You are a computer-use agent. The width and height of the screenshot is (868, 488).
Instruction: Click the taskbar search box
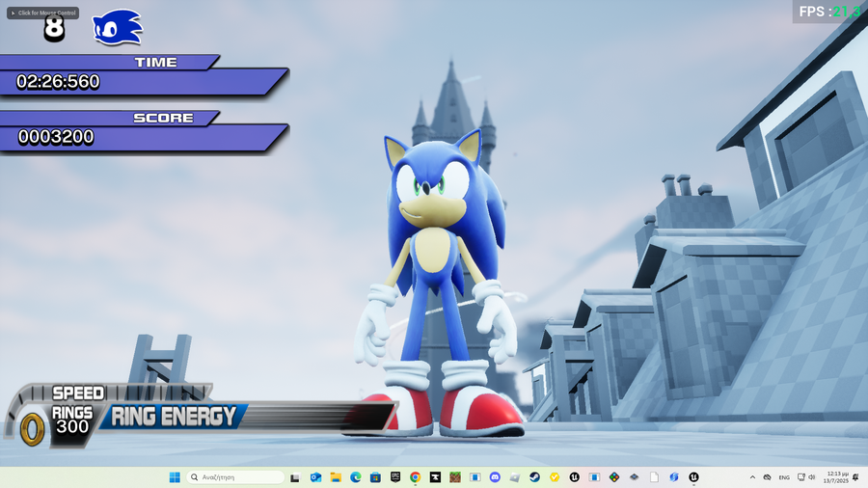point(236,477)
